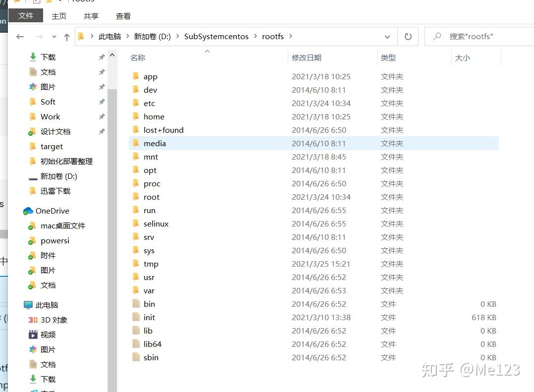
Task: Open the Work folder in sidebar
Action: click(x=50, y=116)
